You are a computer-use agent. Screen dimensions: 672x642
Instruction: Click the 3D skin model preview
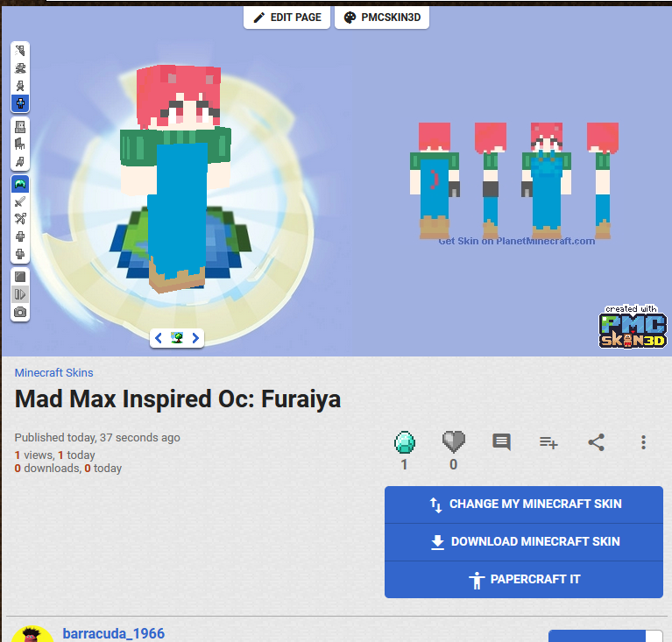(x=177, y=179)
